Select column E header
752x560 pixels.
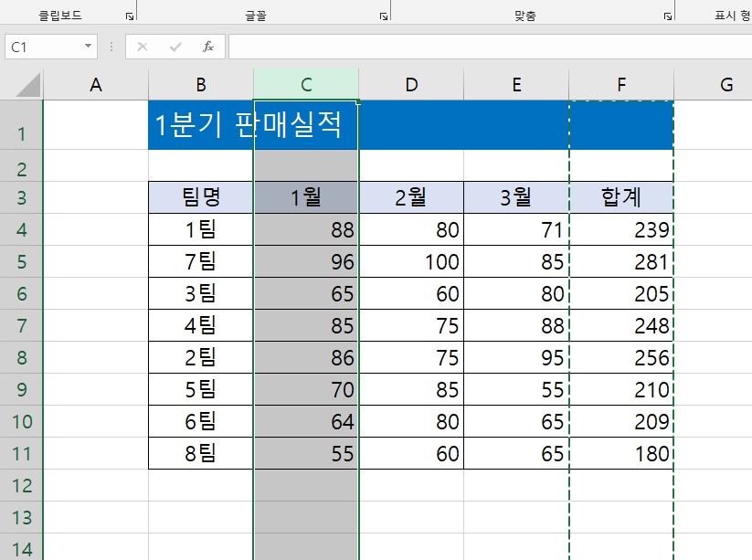point(516,85)
